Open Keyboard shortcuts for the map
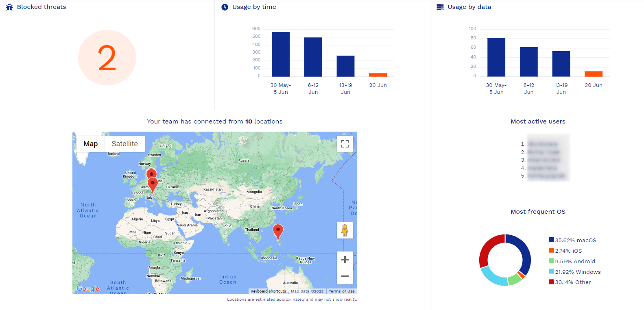Image resolution: width=644 pixels, height=310 pixels. pyautogui.click(x=268, y=291)
